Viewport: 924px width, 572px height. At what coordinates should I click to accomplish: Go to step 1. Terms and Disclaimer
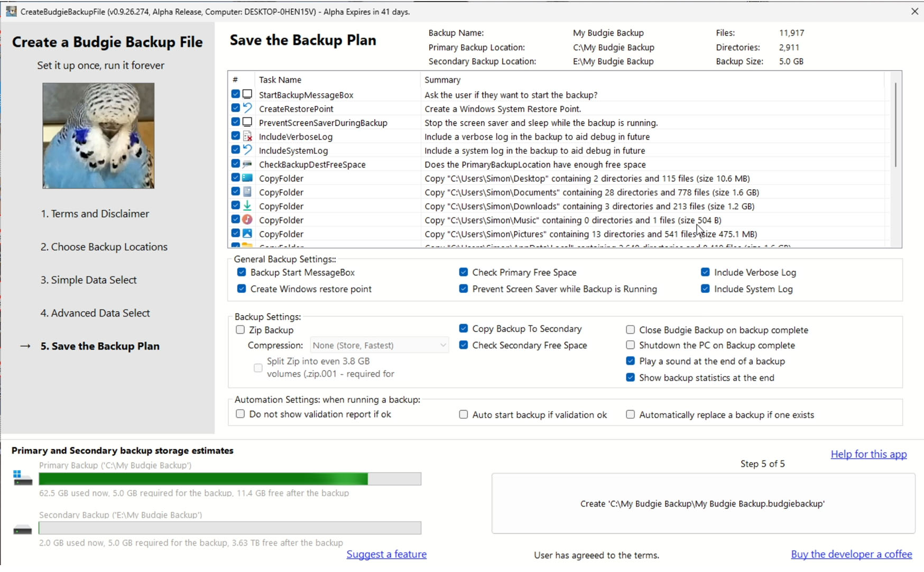95,214
